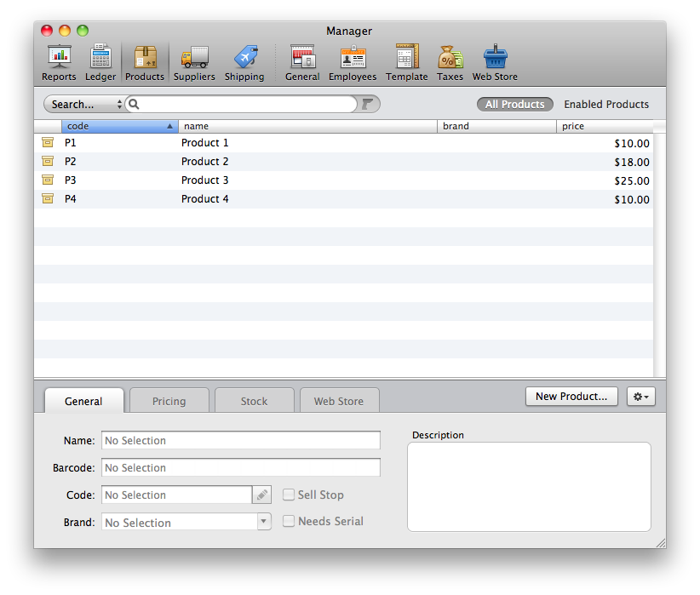Select the Products toolbar icon

click(145, 62)
